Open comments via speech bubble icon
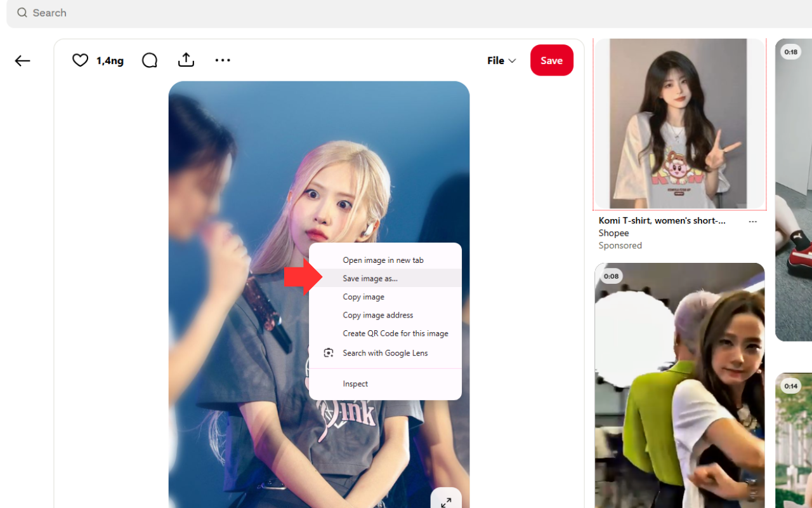812x508 pixels. (150, 60)
